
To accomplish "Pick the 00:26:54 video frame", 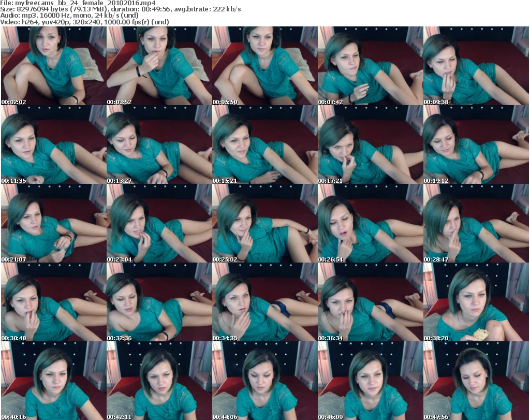I will [x=371, y=224].
